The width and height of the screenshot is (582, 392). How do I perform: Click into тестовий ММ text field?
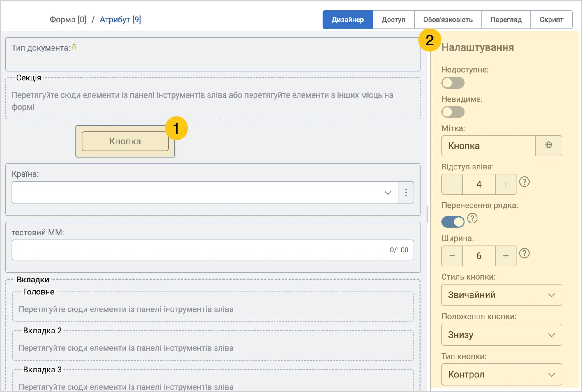coord(213,250)
